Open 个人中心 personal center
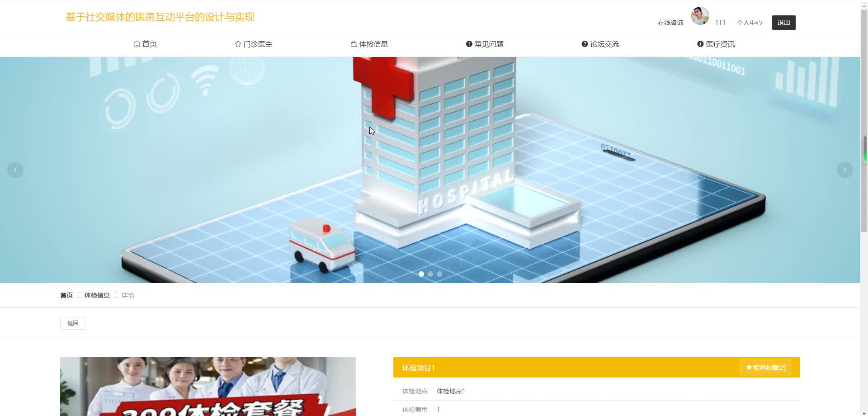Image resolution: width=868 pixels, height=416 pixels. click(x=749, y=23)
